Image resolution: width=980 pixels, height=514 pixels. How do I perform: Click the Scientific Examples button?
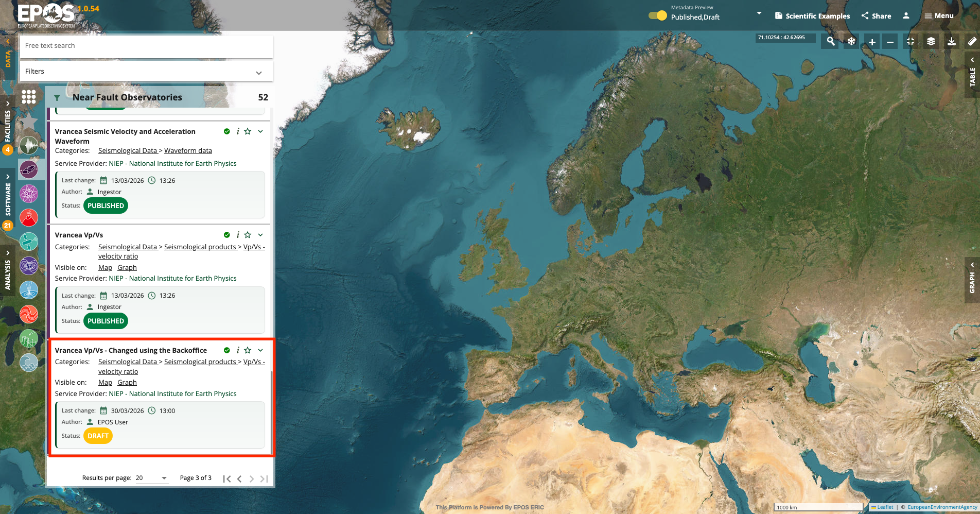click(x=812, y=16)
